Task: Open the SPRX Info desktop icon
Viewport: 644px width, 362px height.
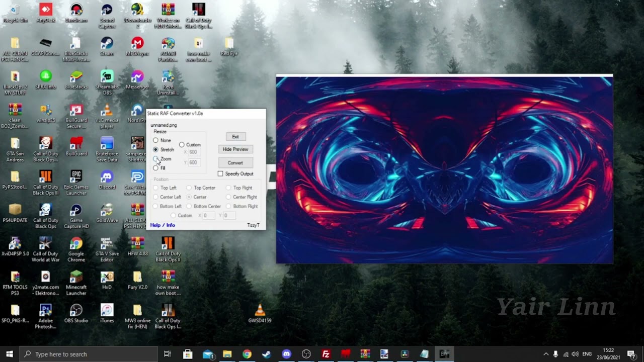Action: click(x=46, y=80)
